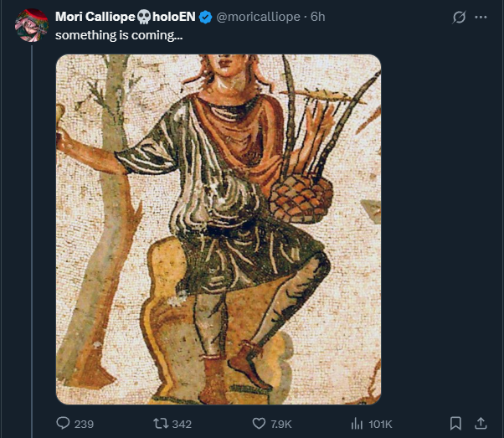Click the 342 reposts count
The height and width of the screenshot is (438, 504).
pos(182,424)
